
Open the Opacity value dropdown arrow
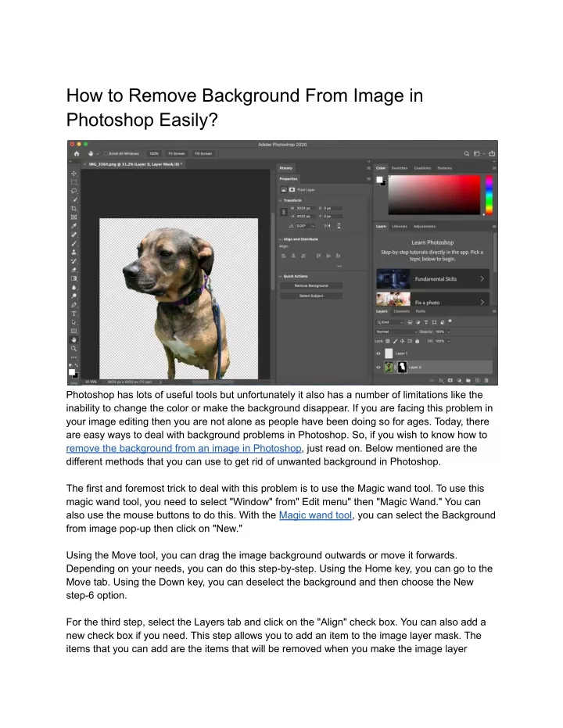click(x=449, y=332)
